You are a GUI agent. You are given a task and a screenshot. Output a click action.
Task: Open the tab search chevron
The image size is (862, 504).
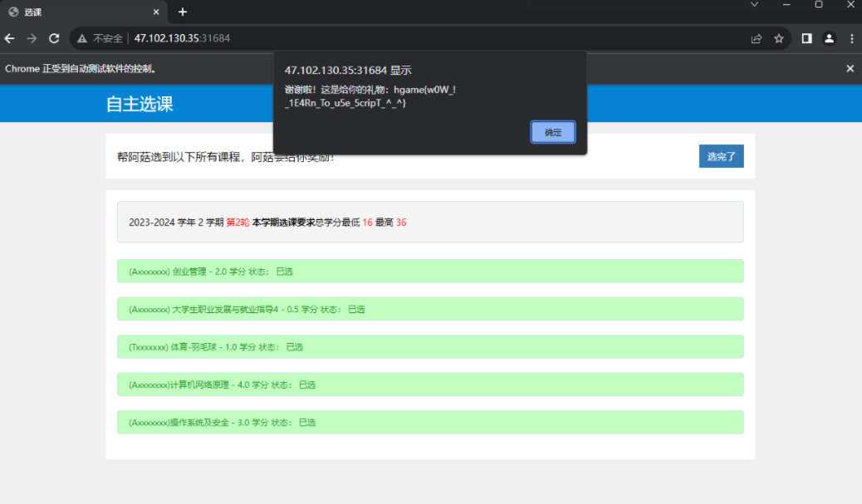pos(754,4)
